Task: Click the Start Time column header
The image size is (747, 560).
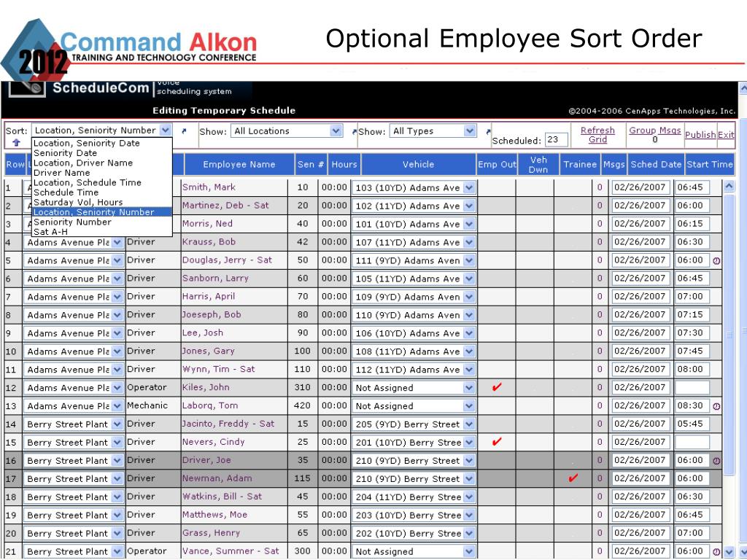Action: pyautogui.click(x=709, y=164)
